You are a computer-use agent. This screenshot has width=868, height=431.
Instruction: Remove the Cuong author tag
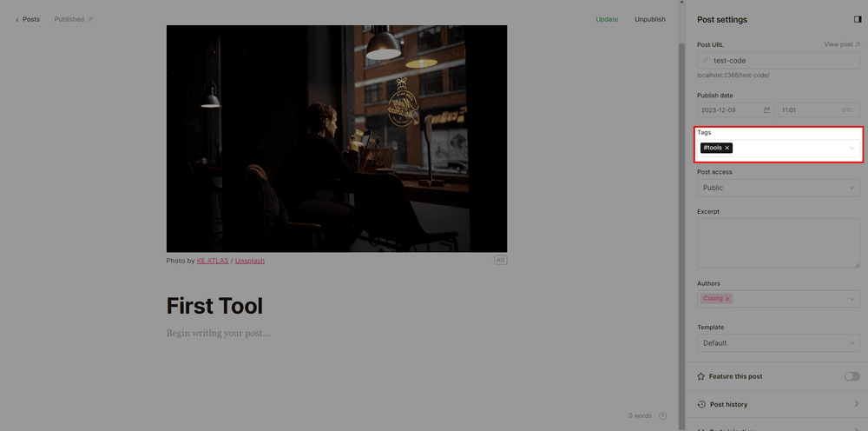[x=727, y=299]
